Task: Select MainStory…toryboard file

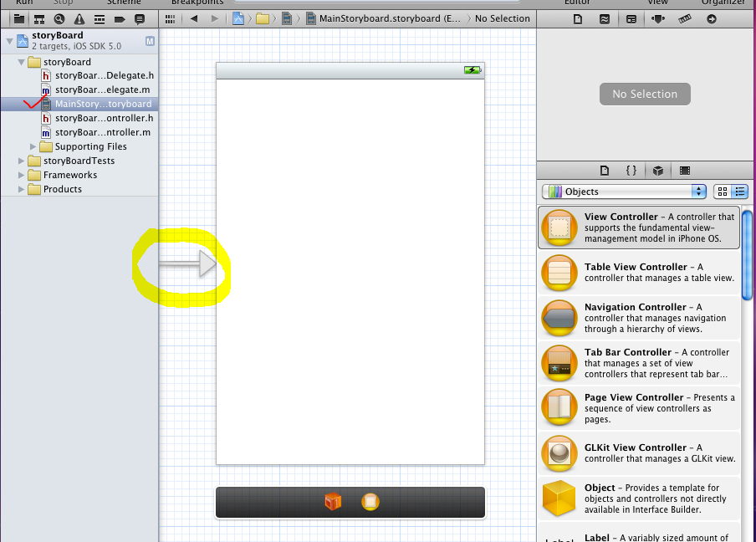Action: pos(79,105)
